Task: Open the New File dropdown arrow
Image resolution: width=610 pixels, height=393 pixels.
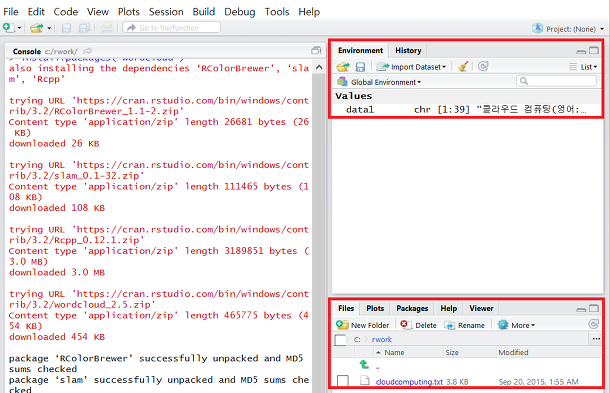Action: pyautogui.click(x=19, y=28)
